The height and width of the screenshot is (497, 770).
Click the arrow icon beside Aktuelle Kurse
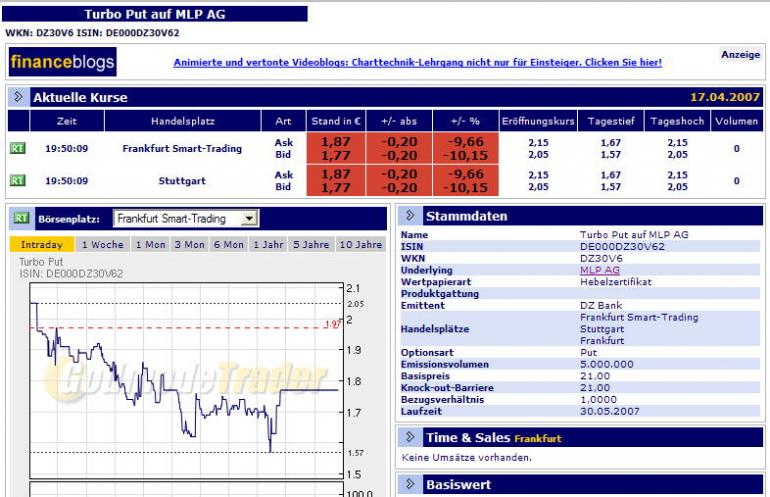pyautogui.click(x=19, y=97)
